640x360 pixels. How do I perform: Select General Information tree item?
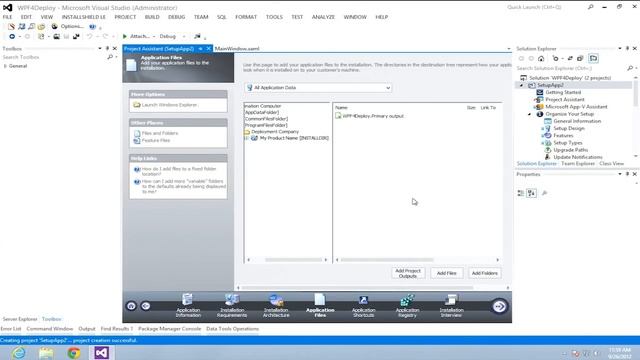tap(577, 121)
